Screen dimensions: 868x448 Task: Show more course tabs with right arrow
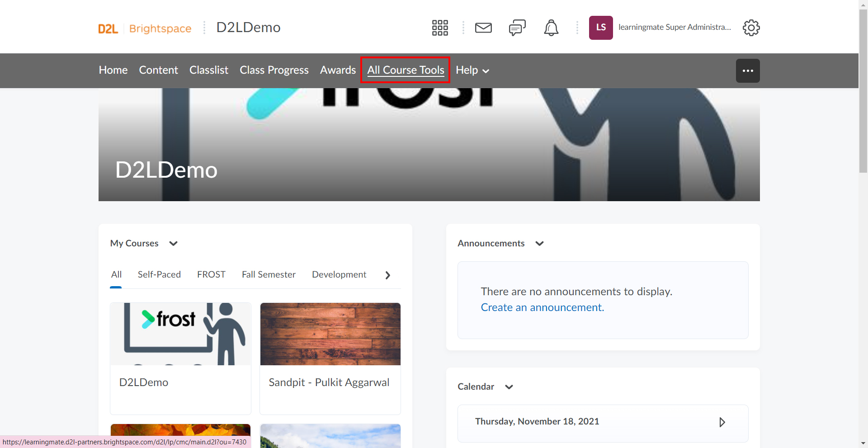click(x=387, y=275)
